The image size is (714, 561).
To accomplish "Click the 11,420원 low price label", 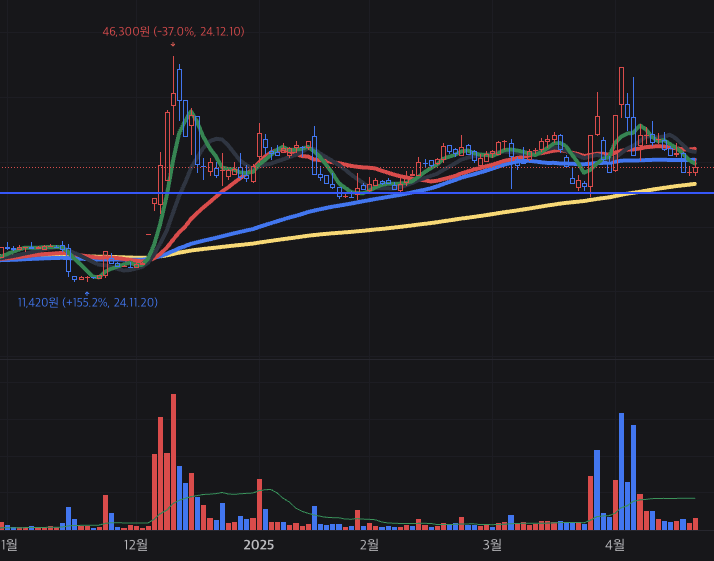I will point(87,302).
